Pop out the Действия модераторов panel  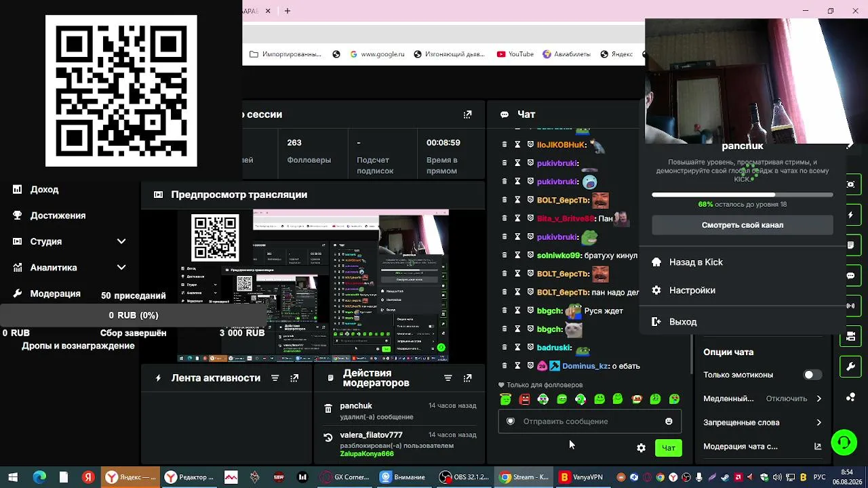click(x=467, y=378)
